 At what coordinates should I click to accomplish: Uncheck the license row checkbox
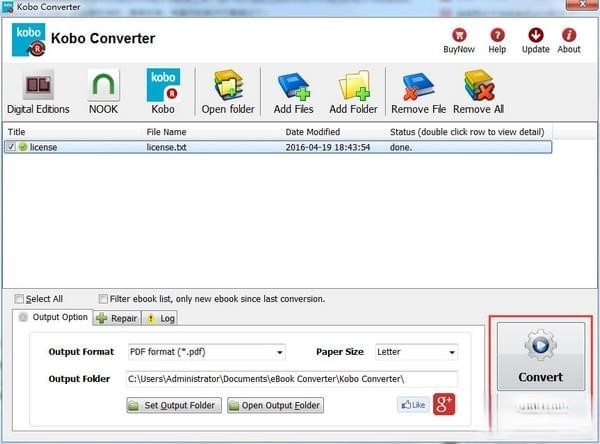(x=11, y=147)
